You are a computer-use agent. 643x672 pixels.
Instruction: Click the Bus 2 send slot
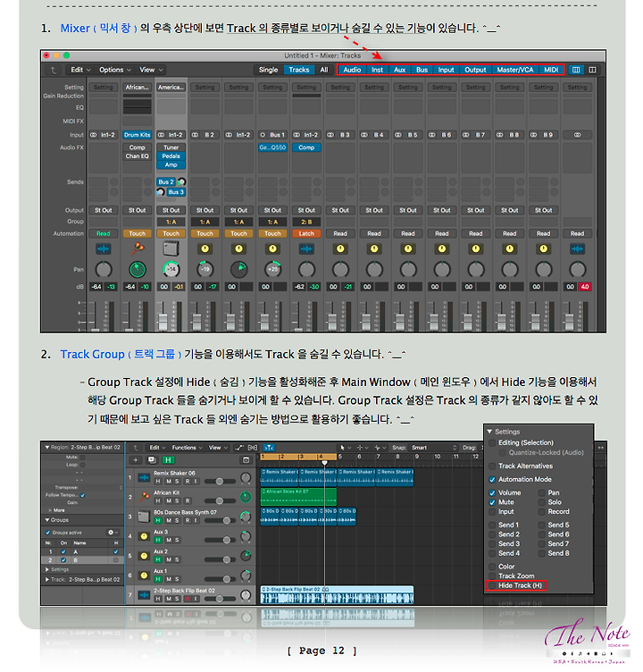(166, 181)
